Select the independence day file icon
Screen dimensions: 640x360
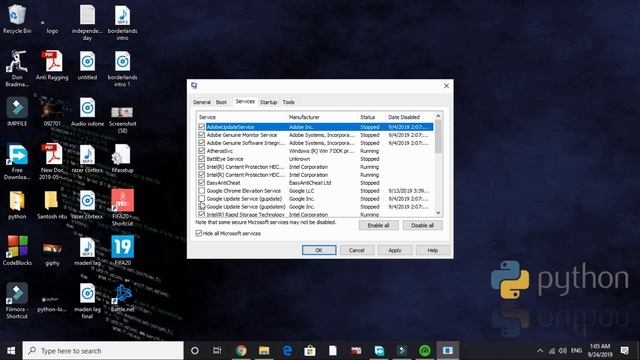point(87,22)
